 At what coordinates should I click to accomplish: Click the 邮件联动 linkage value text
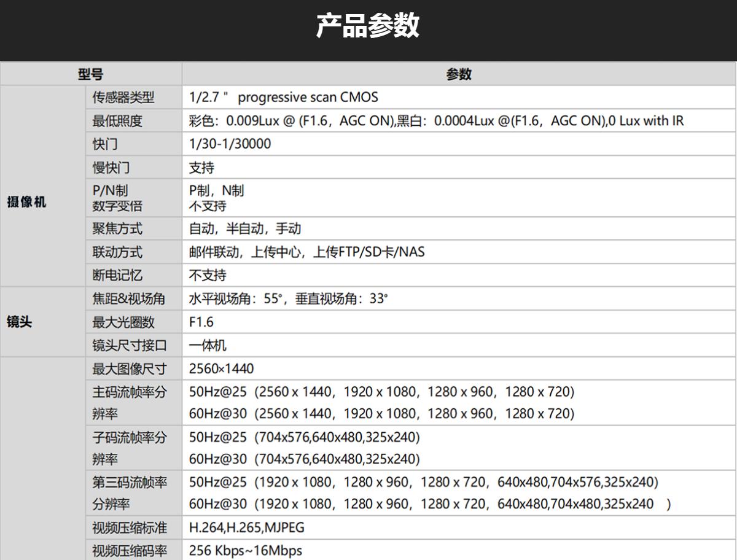coord(214,252)
